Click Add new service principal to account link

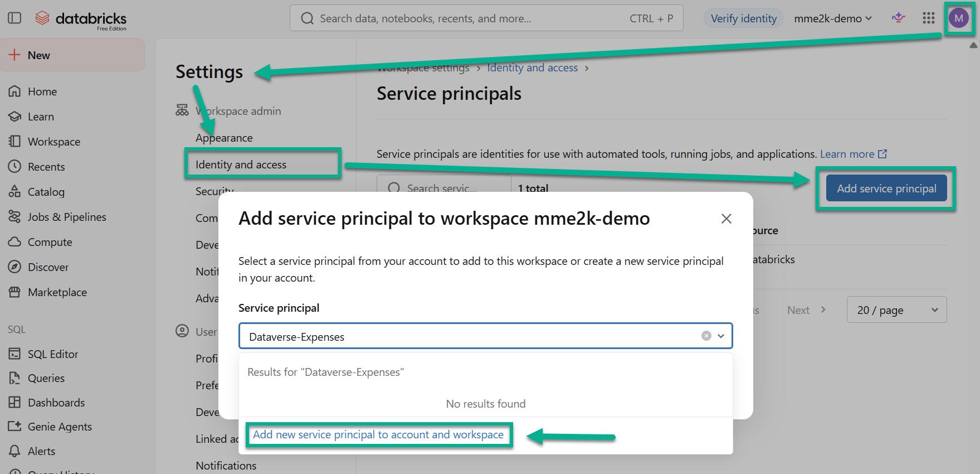[x=378, y=434]
